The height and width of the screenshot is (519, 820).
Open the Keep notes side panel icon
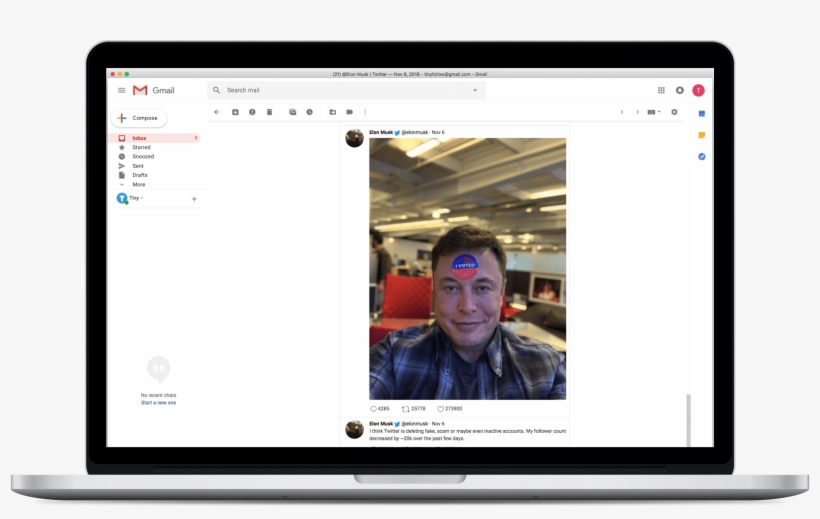702,135
